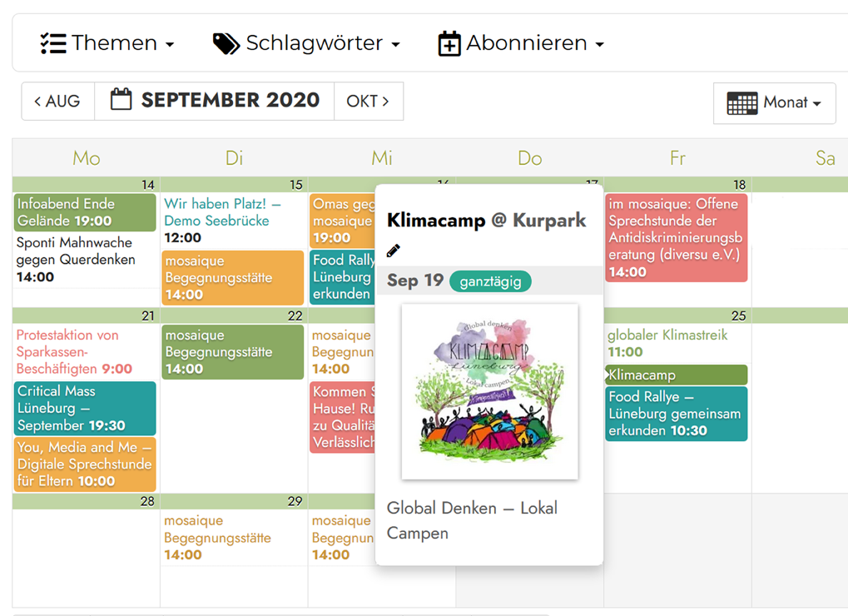Image resolution: width=848 pixels, height=616 pixels.
Task: Open the Monat view dropdown
Action: [775, 103]
